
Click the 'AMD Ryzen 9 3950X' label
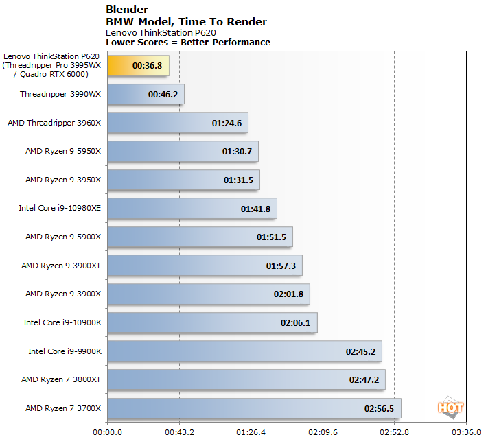(63, 180)
